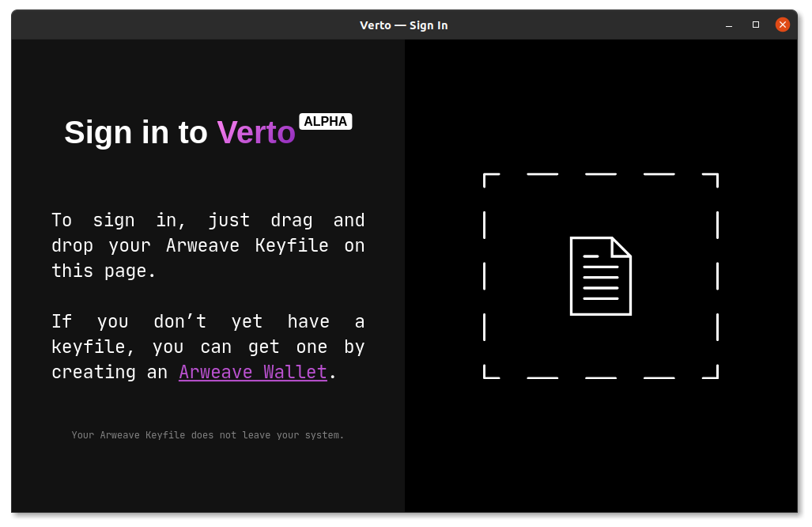Screen dimensions: 812x527
Task: Click the "Verto — Sign In" window title
Action: (x=404, y=25)
